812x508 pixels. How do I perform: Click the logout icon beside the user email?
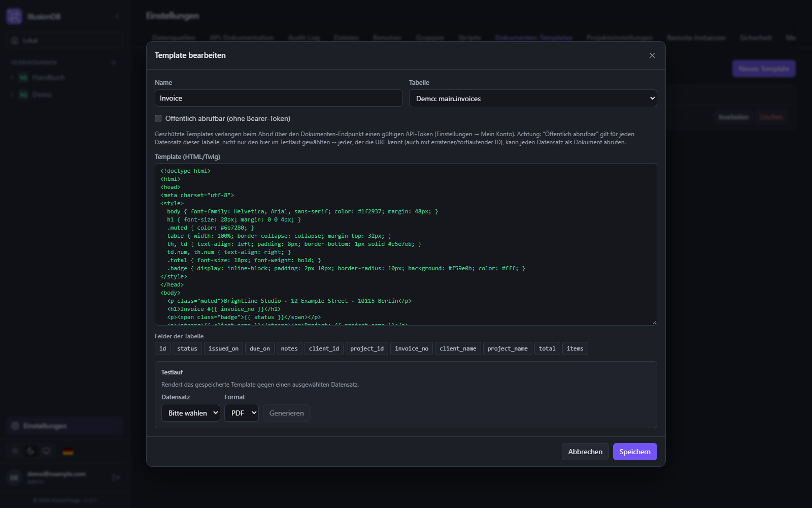click(116, 477)
